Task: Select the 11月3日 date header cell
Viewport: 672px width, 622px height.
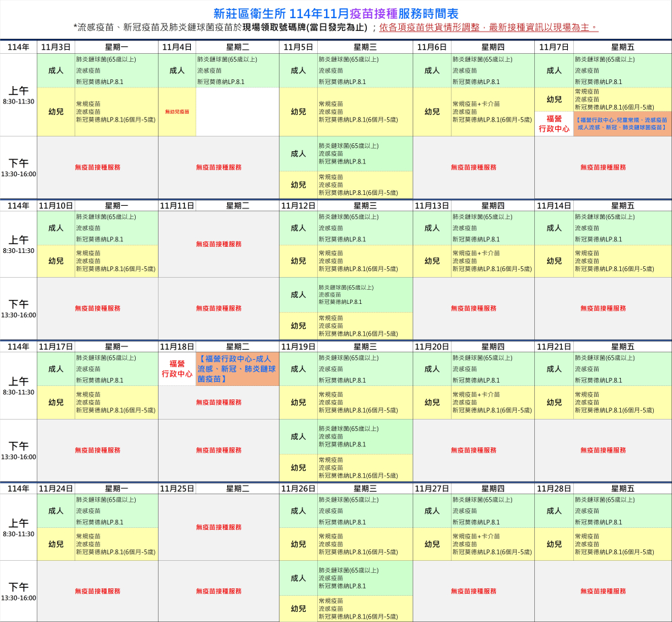Action: 56,47
